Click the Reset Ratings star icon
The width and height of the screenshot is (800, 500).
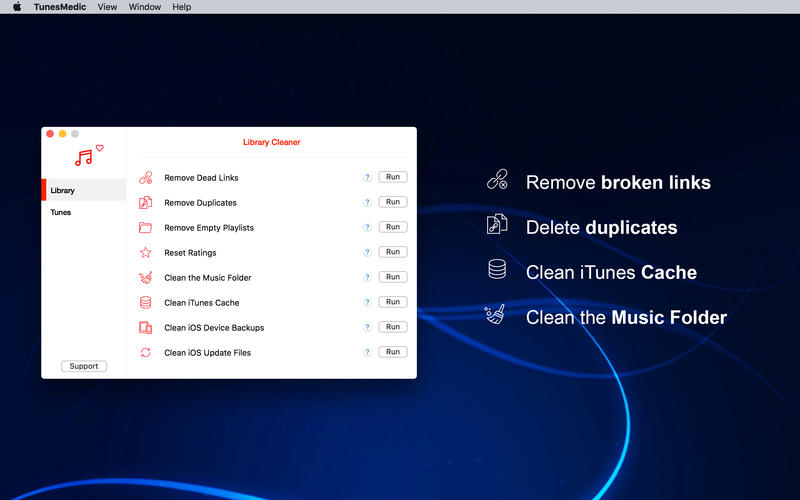pos(145,253)
